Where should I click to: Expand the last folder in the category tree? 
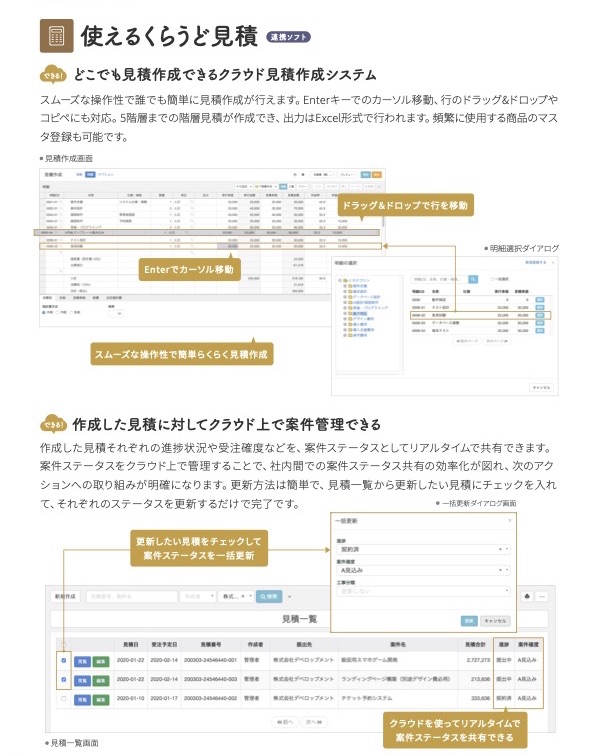tap(345, 335)
